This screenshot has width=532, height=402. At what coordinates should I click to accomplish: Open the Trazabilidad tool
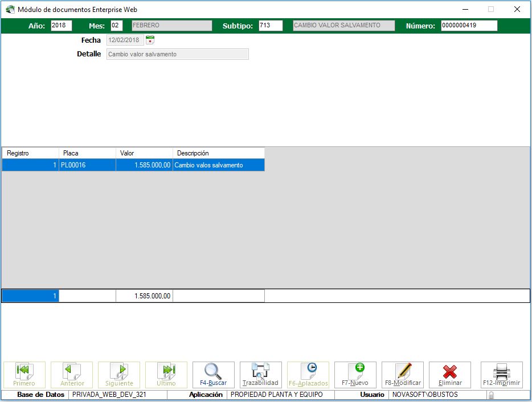point(261,375)
